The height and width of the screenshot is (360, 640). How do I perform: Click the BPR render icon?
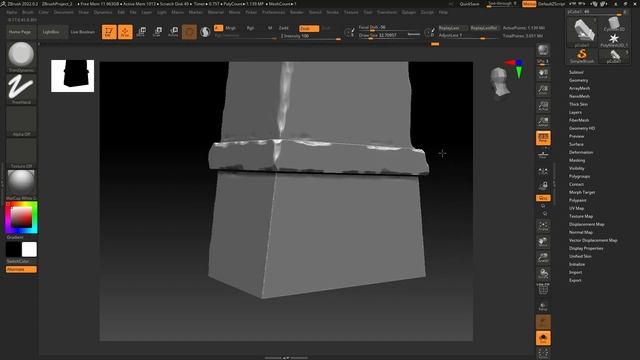(x=543, y=50)
